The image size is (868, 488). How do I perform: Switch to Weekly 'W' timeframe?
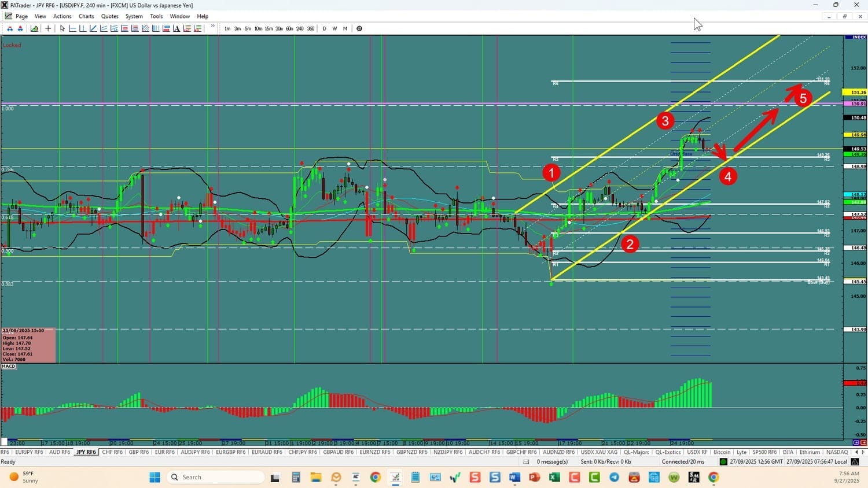click(334, 28)
